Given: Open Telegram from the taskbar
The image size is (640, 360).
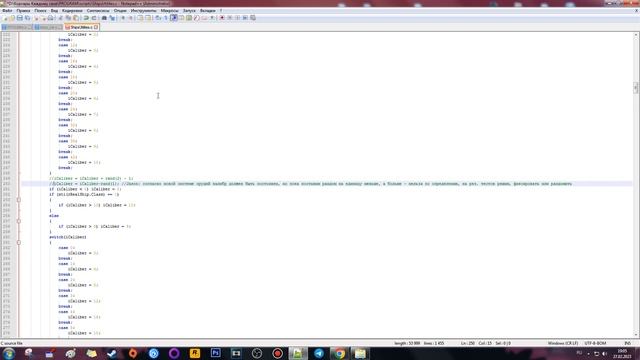Looking at the screenshot, I should click(319, 353).
